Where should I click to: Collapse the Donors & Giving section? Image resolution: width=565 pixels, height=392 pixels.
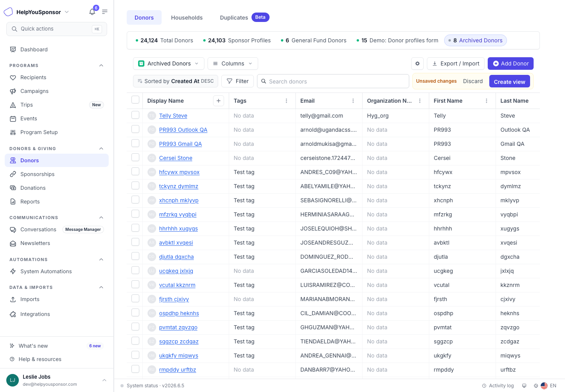point(101,149)
